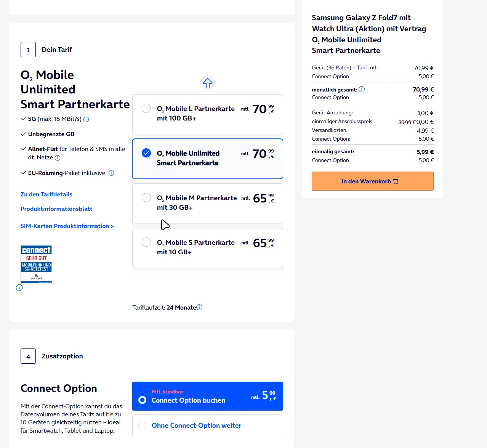Click In den Warenkorb button
This screenshot has height=448, width=487.
point(372,181)
